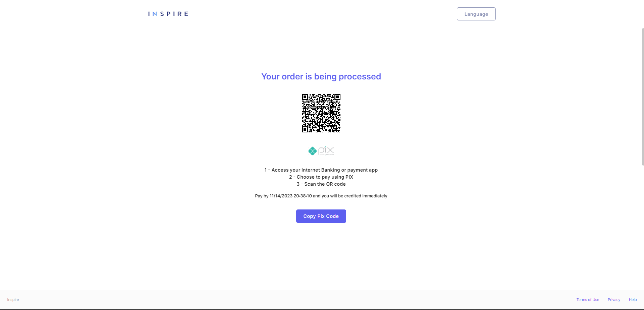The width and height of the screenshot is (644, 310).
Task: Click '1 - Access your Internet Banking' instruction
Action: click(321, 170)
